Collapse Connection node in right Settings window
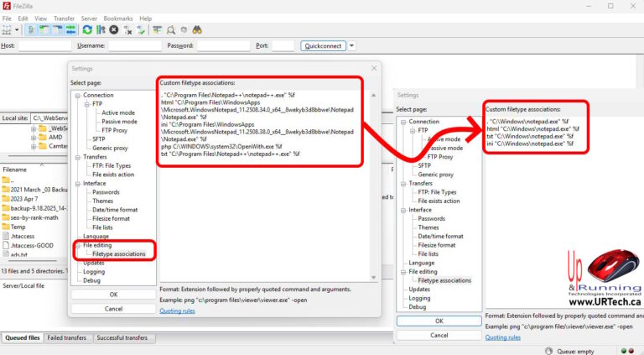Screen dimensions: 644x355 click(x=403, y=122)
